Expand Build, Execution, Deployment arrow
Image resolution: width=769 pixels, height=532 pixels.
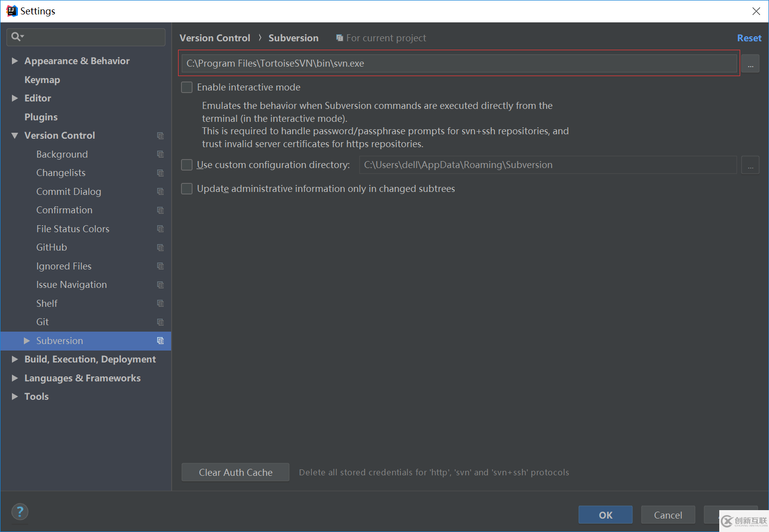[x=15, y=359]
